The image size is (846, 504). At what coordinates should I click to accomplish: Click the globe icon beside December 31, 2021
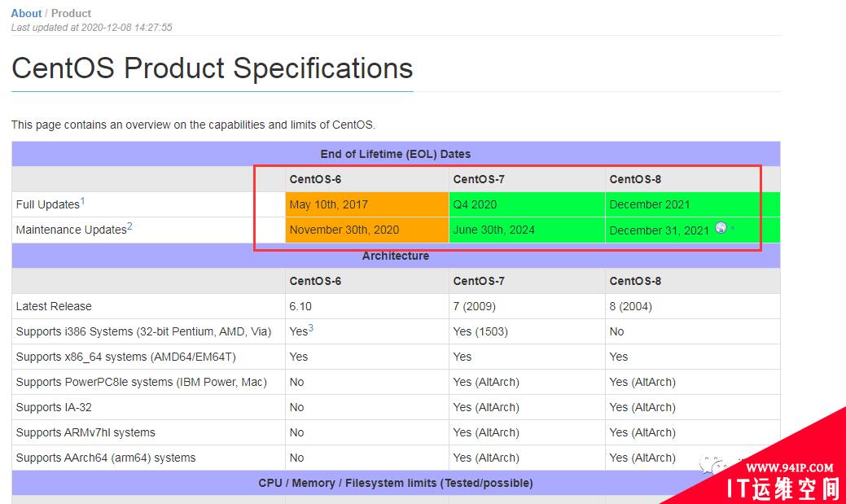pos(721,228)
